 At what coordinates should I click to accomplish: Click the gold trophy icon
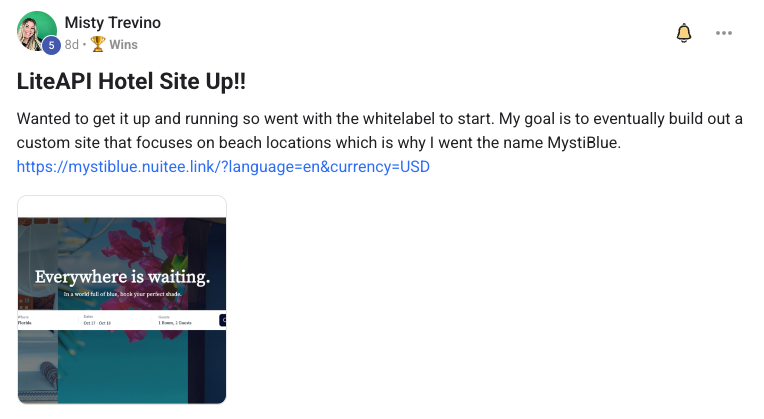pyautogui.click(x=98, y=44)
